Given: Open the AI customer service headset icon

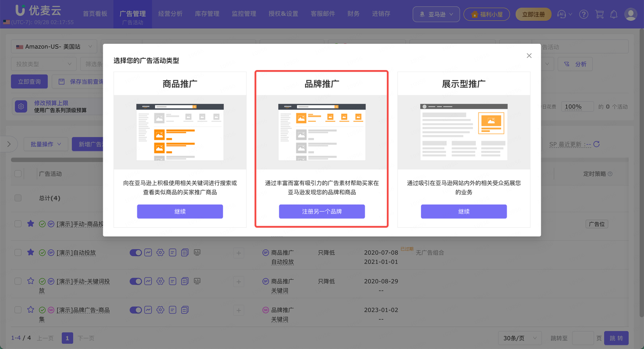Looking at the screenshot, I should [x=562, y=14].
